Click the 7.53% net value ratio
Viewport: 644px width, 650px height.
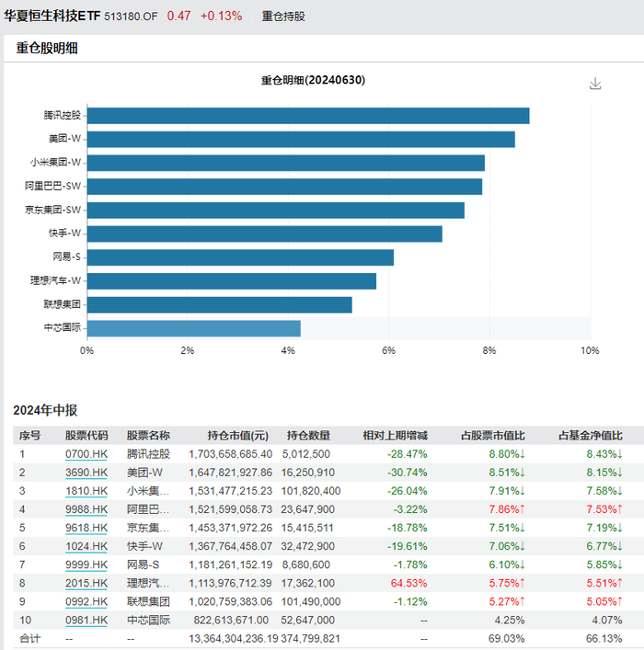click(604, 509)
